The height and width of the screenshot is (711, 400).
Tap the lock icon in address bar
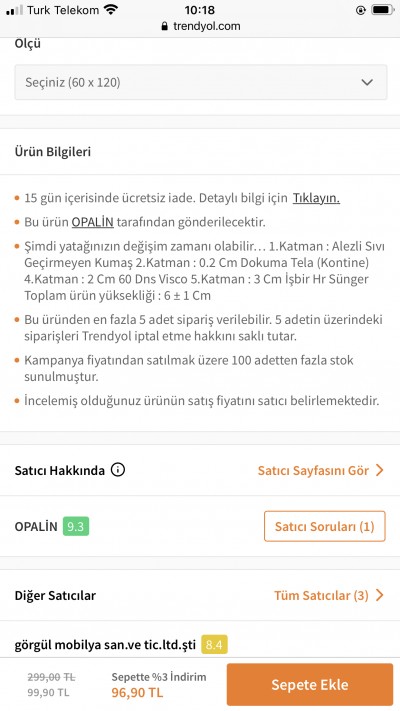click(165, 26)
